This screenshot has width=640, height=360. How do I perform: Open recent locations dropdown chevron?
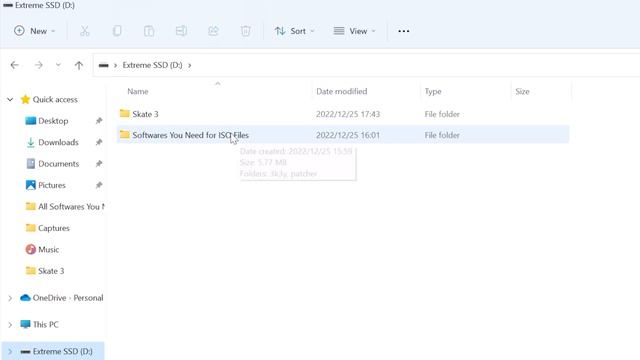pos(58,65)
